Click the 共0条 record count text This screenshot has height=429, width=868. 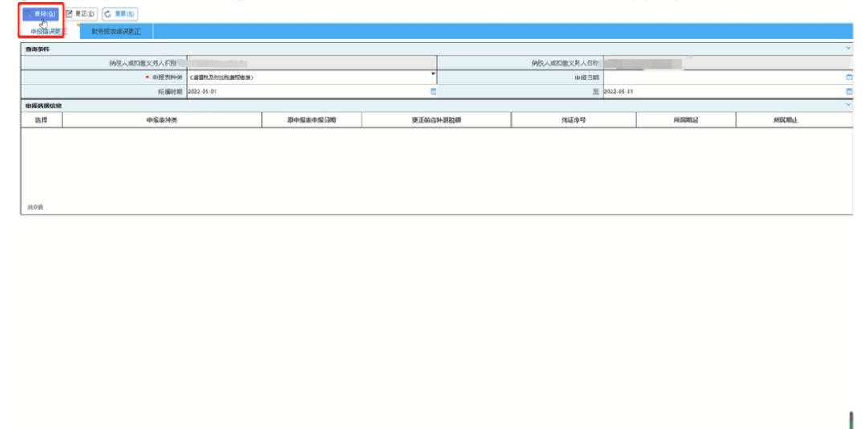[x=35, y=207]
